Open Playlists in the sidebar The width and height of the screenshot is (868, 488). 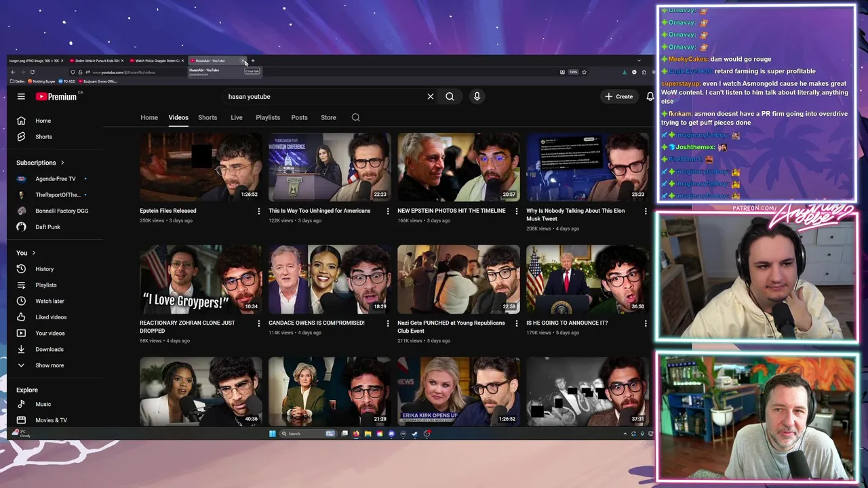(45, 285)
